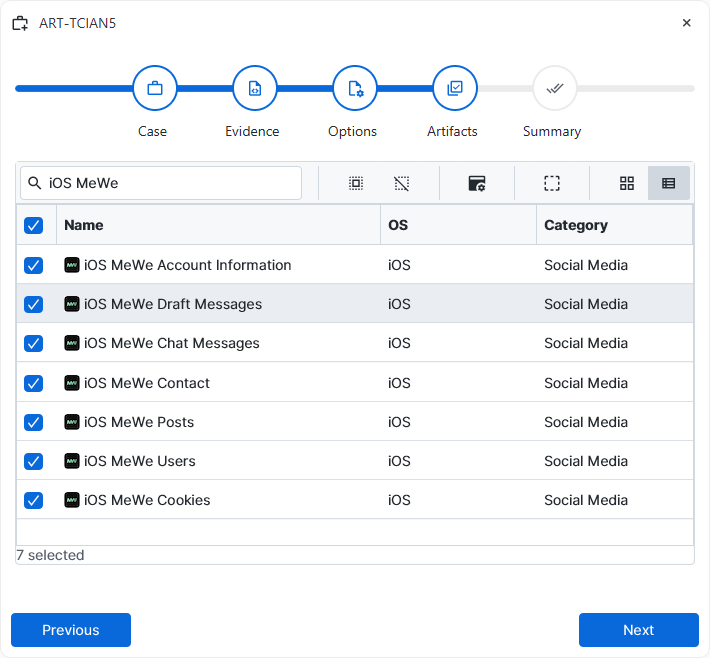Click the dashed square selection icon

552,183
